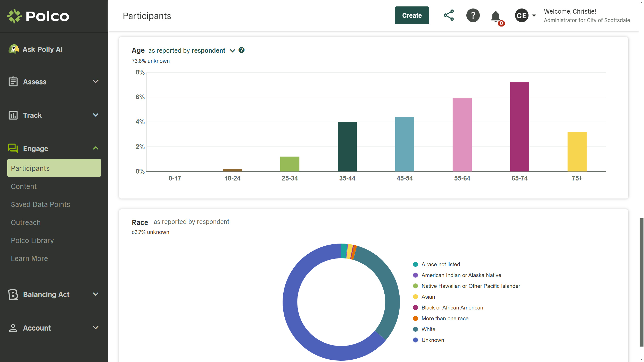Switch to Saved Data Points

click(40, 204)
